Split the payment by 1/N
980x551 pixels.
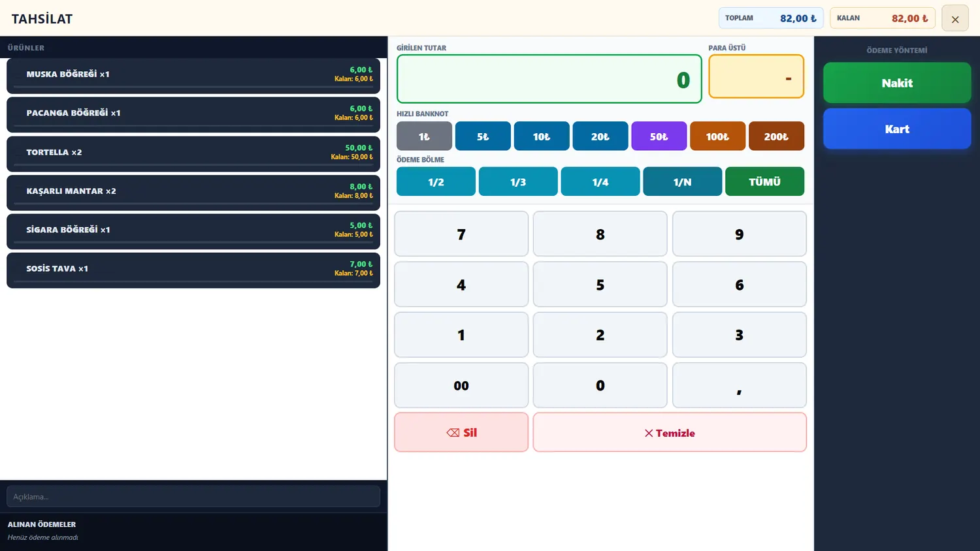(683, 181)
